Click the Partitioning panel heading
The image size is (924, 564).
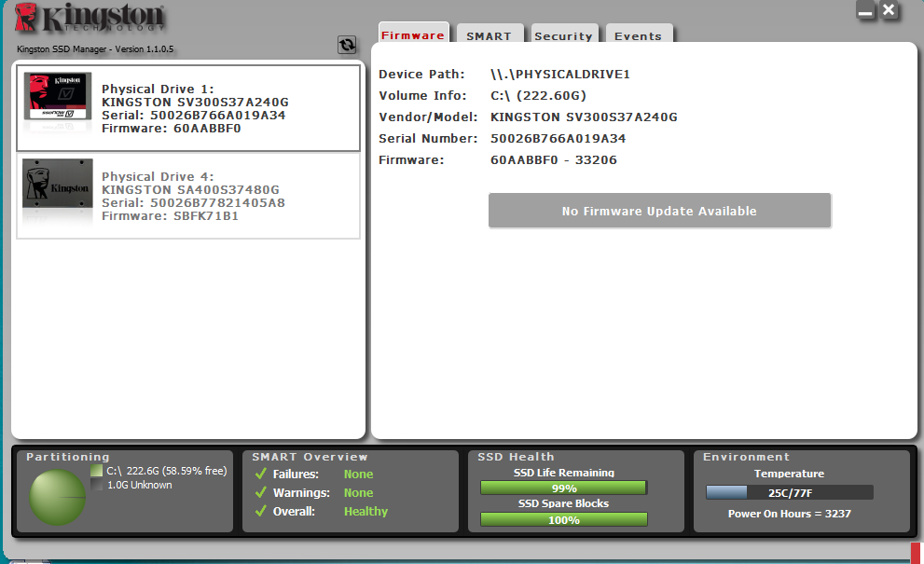tap(68, 457)
